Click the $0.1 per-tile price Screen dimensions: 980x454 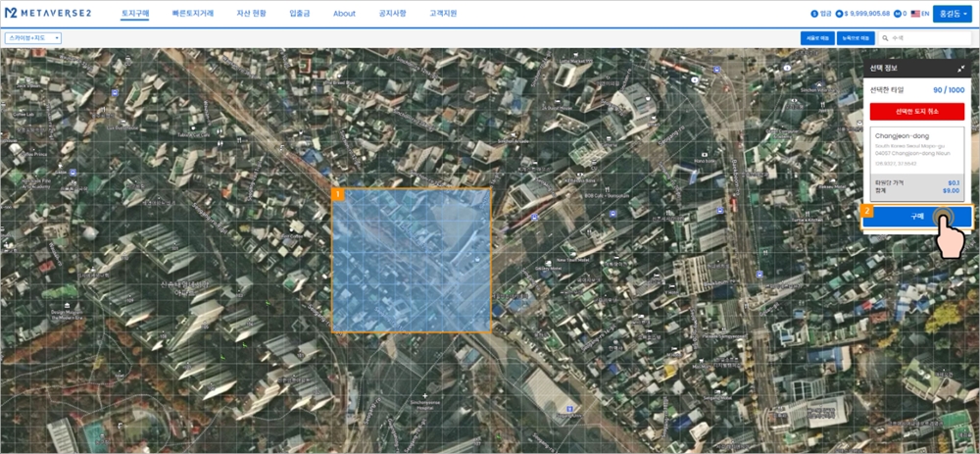click(954, 183)
